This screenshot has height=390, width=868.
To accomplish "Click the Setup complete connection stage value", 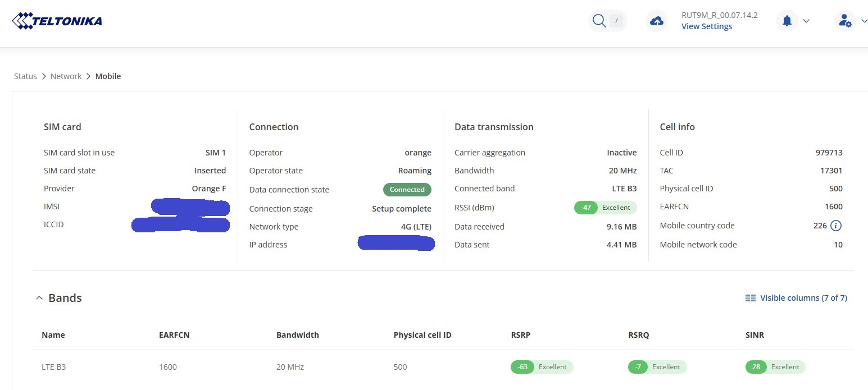I will click(402, 209).
